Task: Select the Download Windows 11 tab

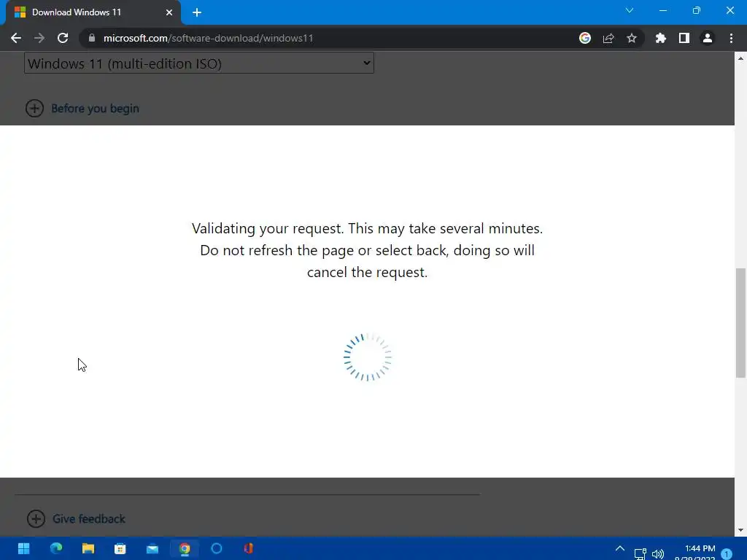Action: pyautogui.click(x=93, y=12)
